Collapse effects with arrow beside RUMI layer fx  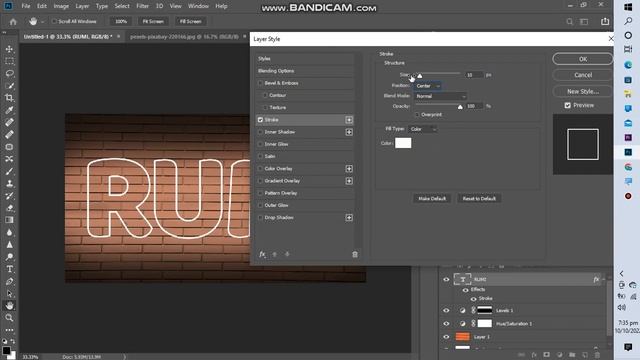point(603,280)
